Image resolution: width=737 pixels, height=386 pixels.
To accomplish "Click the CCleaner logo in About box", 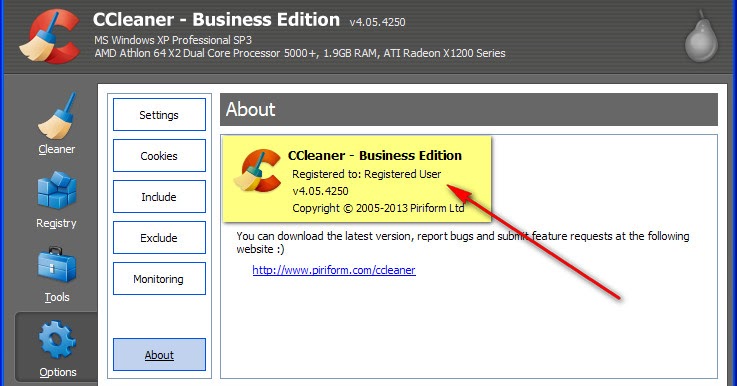I will (x=258, y=170).
